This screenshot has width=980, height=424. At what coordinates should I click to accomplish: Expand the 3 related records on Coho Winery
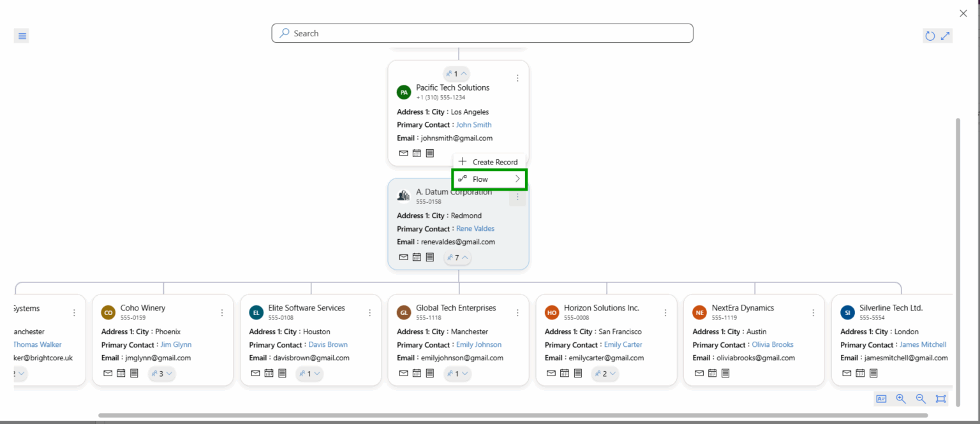pos(161,374)
